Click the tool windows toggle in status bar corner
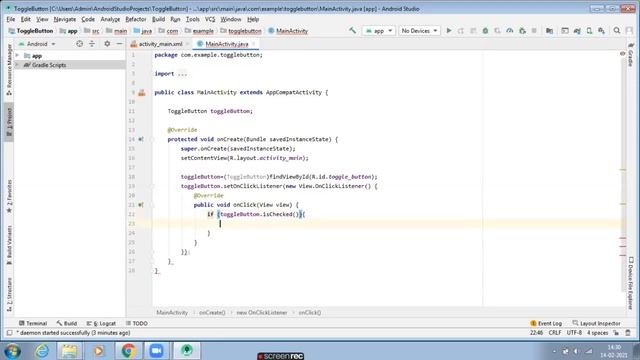This screenshot has width=640, height=360. point(9,333)
